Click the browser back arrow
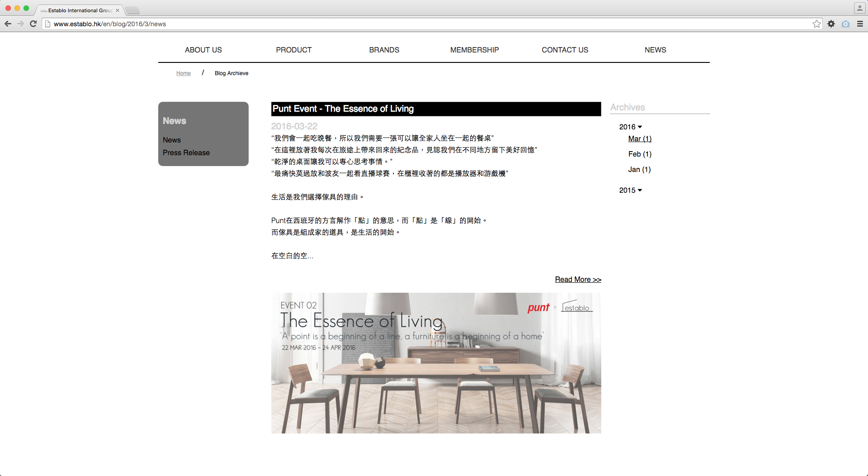The image size is (868, 476). pos(8,24)
